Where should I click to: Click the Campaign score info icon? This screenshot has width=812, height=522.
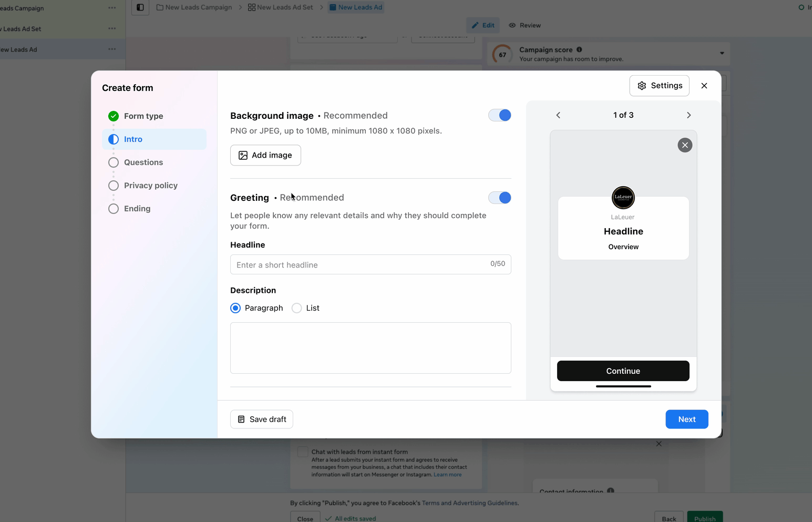[x=579, y=49]
